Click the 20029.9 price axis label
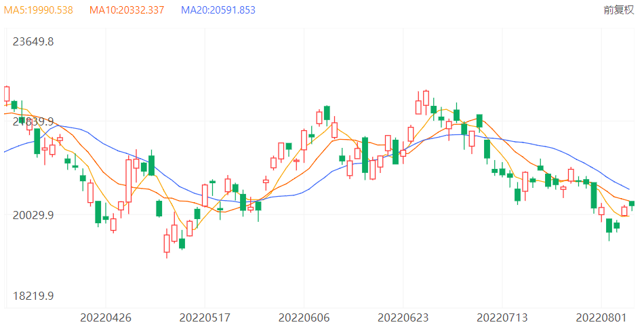Screen dimensions: 644x329 pos(33,215)
